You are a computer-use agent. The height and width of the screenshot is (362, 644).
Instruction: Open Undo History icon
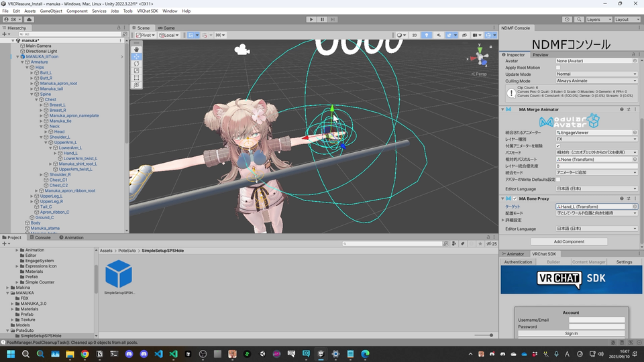tap(567, 19)
